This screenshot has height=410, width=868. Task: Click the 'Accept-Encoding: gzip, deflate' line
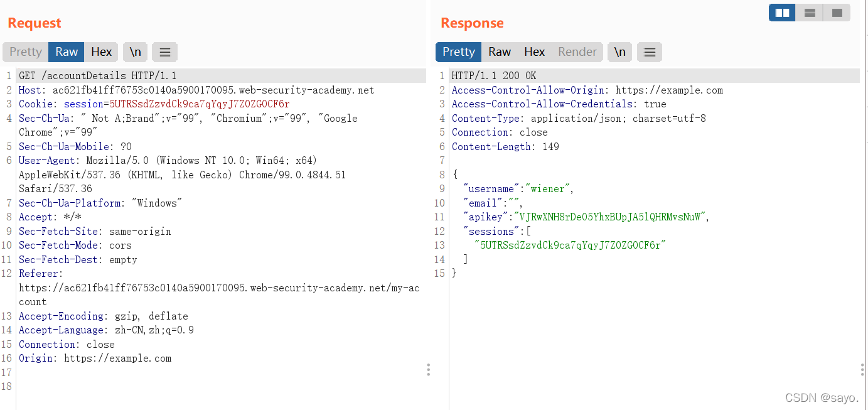click(x=104, y=316)
